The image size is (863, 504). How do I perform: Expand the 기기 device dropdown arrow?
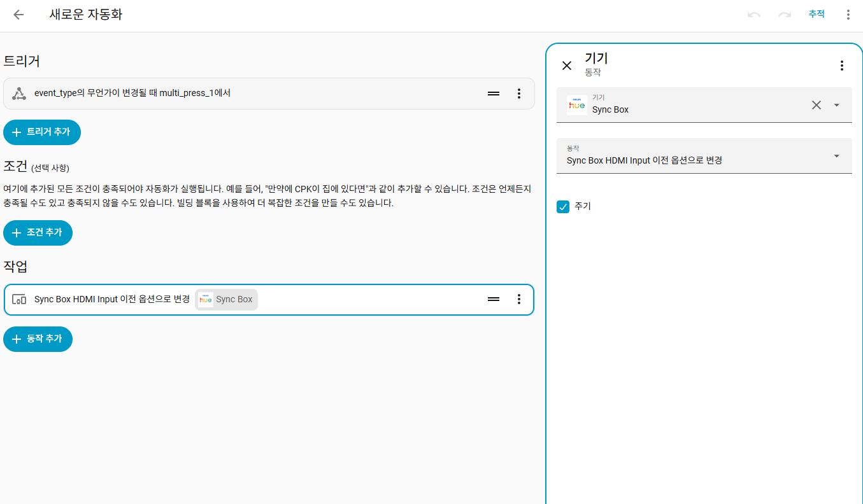(837, 105)
